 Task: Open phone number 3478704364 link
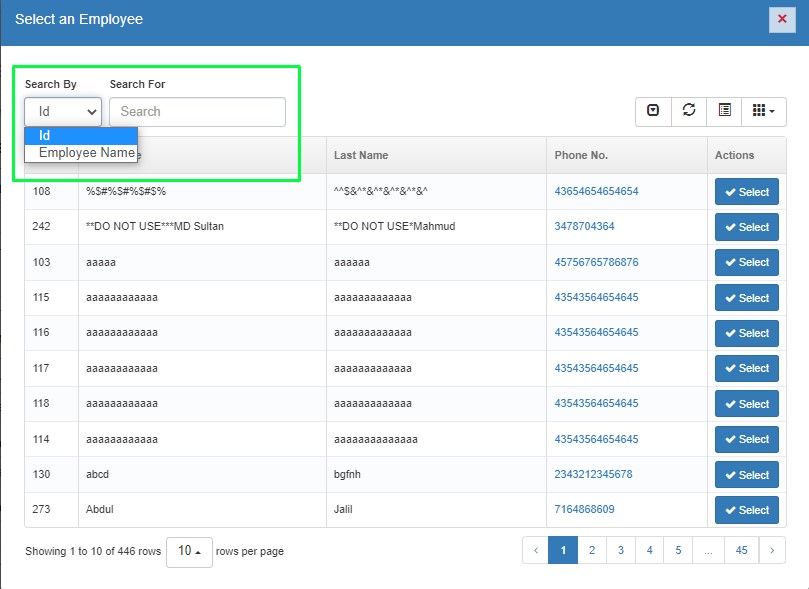(584, 227)
